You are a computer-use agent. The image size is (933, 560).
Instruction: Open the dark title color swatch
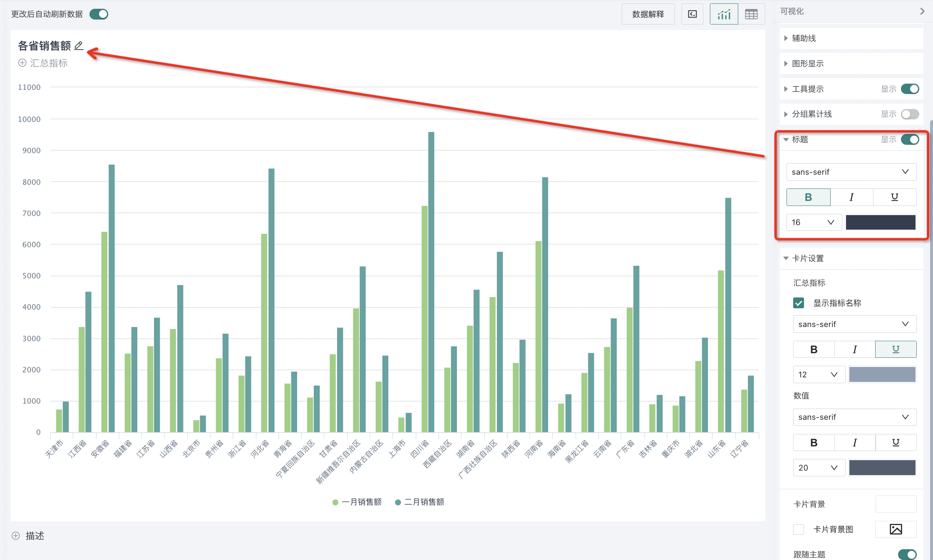[x=881, y=222]
